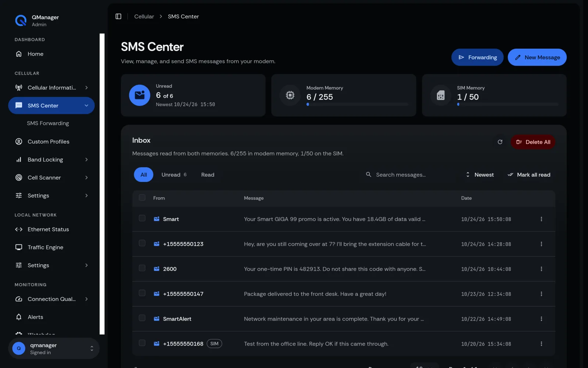Open SMS Forwarding sidebar item
Image resolution: width=588 pixels, height=368 pixels.
pos(48,123)
